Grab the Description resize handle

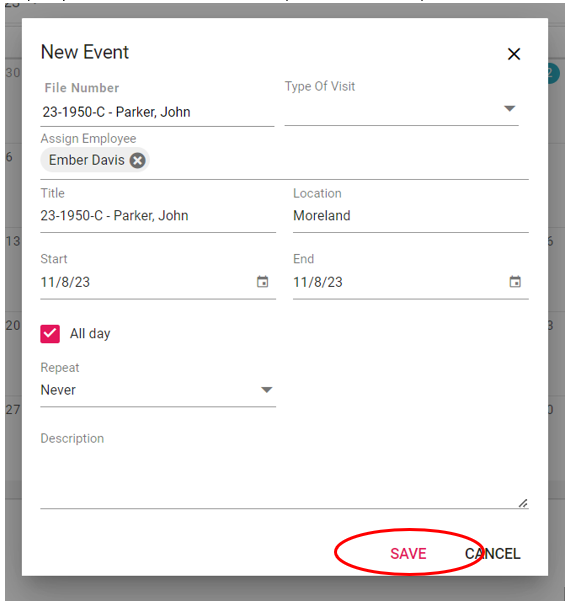tap(523, 503)
